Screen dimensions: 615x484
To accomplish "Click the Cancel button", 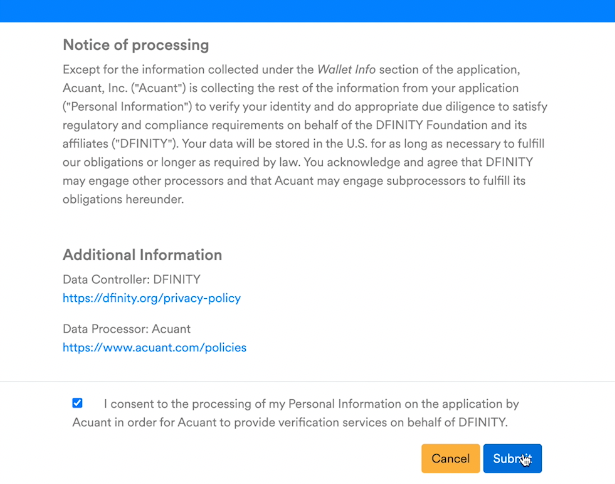I will 450,458.
